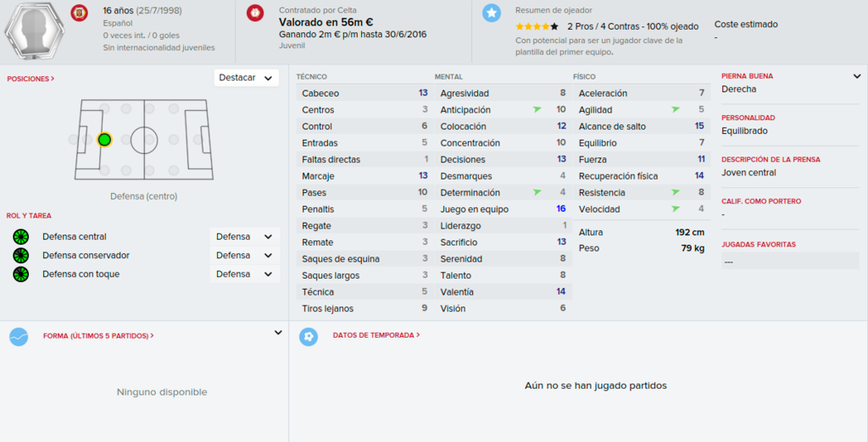Click the scout star rating

pyautogui.click(x=537, y=26)
